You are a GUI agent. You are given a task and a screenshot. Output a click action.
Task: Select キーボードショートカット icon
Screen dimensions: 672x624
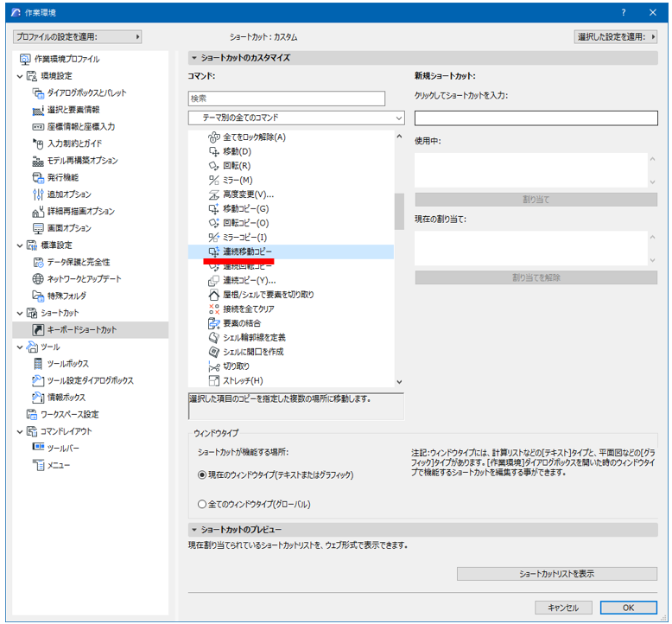tap(38, 330)
